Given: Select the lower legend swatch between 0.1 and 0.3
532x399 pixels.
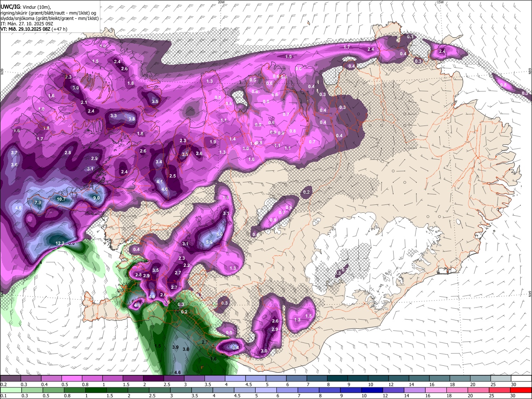Looking at the screenshot, I should tap(11, 390).
